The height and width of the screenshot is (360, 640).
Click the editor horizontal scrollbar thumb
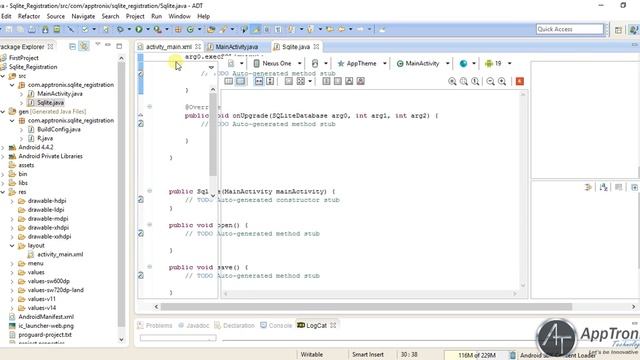pyautogui.click(x=366, y=307)
